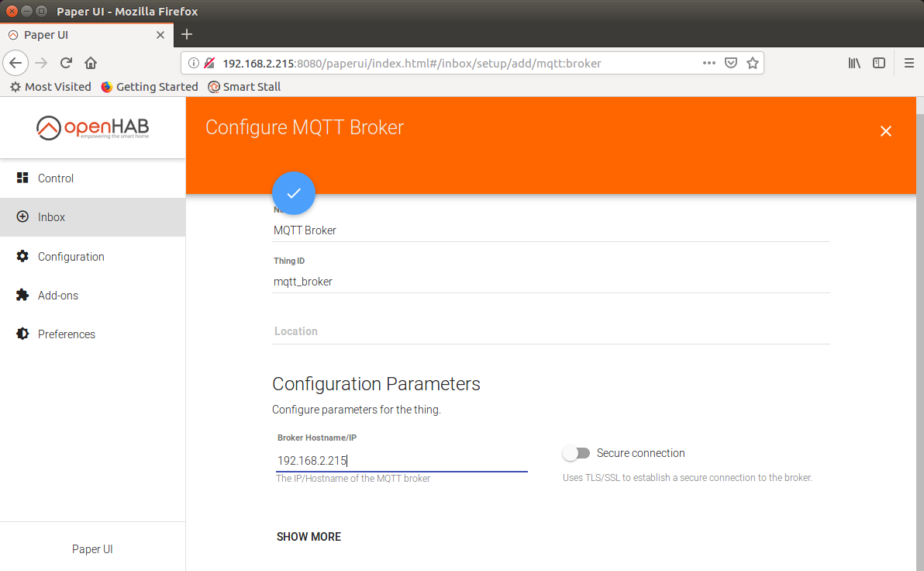
Task: Toggle the Firefox sidebar icon
Action: click(879, 63)
